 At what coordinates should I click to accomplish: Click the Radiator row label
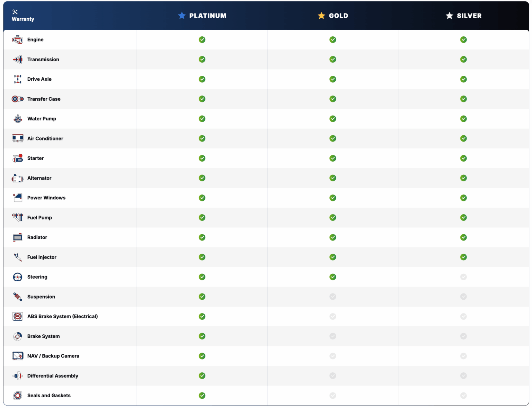coord(37,237)
